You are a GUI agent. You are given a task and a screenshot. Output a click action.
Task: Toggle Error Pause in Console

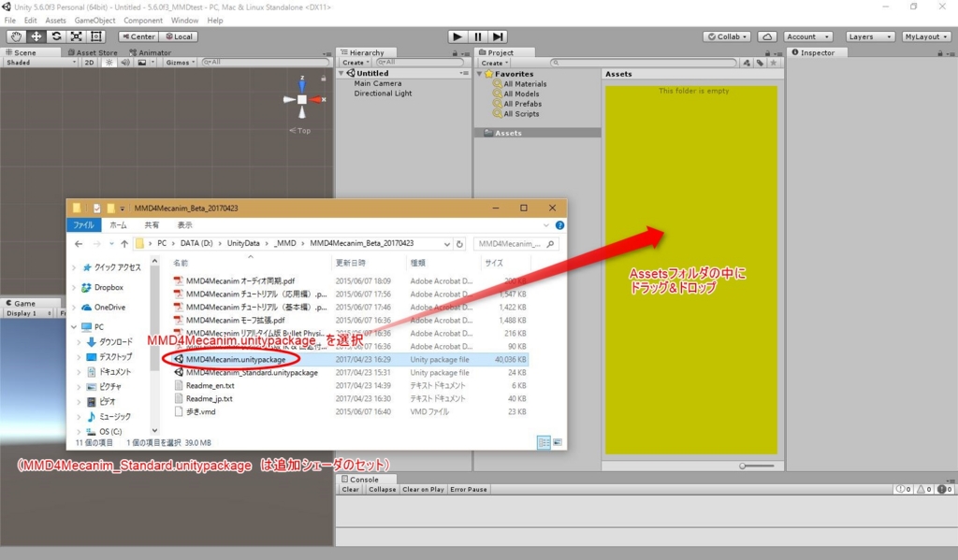[469, 489]
